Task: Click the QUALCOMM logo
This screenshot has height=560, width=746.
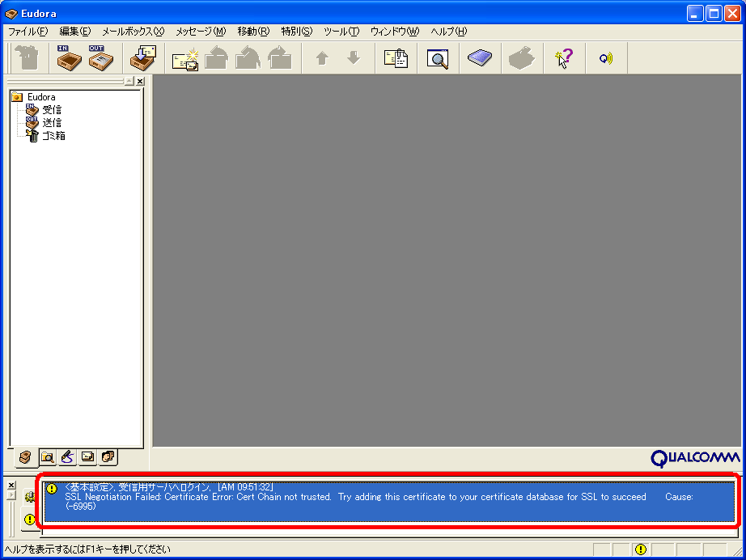Action: pos(695,459)
